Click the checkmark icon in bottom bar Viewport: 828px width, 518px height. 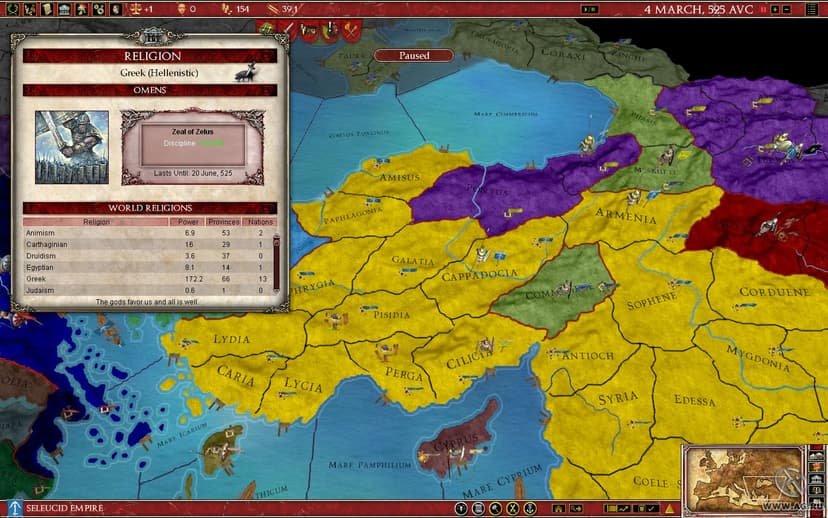[652, 508]
